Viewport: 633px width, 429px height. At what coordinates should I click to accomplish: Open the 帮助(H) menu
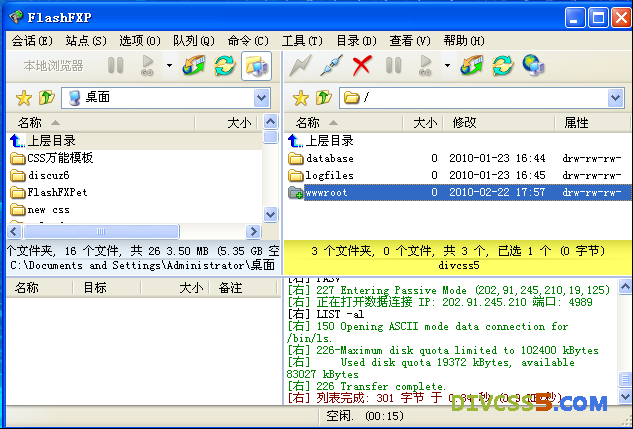pyautogui.click(x=464, y=41)
